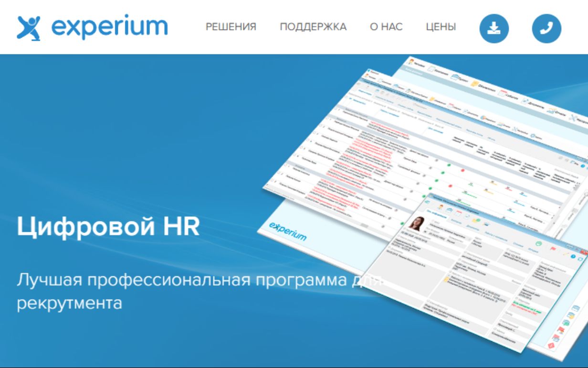
Task: Toggle the red flag marker on the candidate card
Action: (553, 249)
